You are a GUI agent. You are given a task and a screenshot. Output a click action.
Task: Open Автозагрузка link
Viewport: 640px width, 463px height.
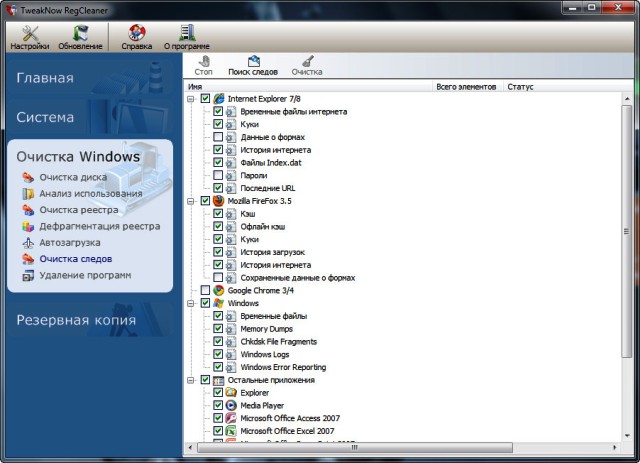70,243
